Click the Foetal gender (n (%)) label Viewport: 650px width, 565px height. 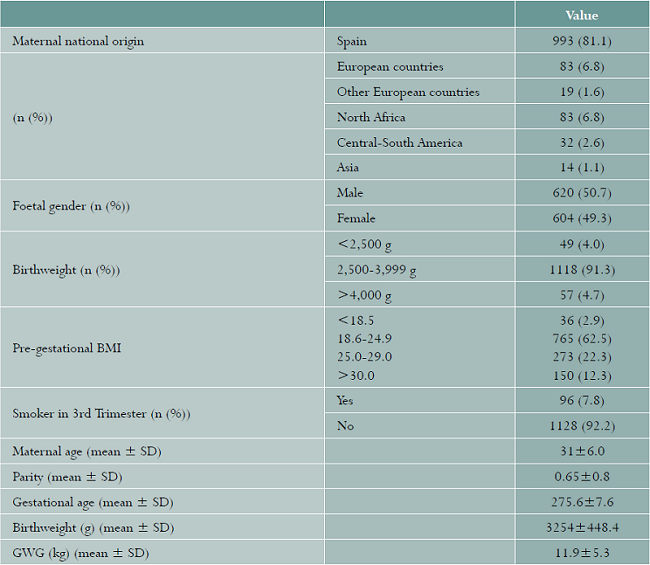point(70,205)
